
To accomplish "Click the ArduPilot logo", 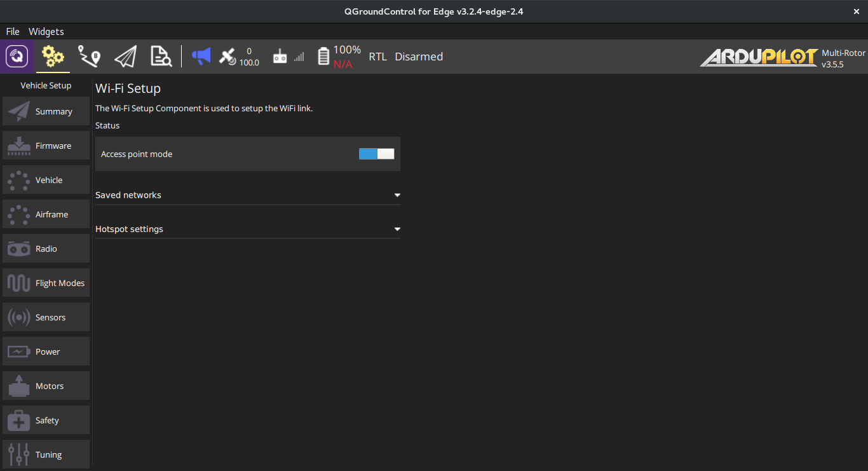I will coord(759,57).
